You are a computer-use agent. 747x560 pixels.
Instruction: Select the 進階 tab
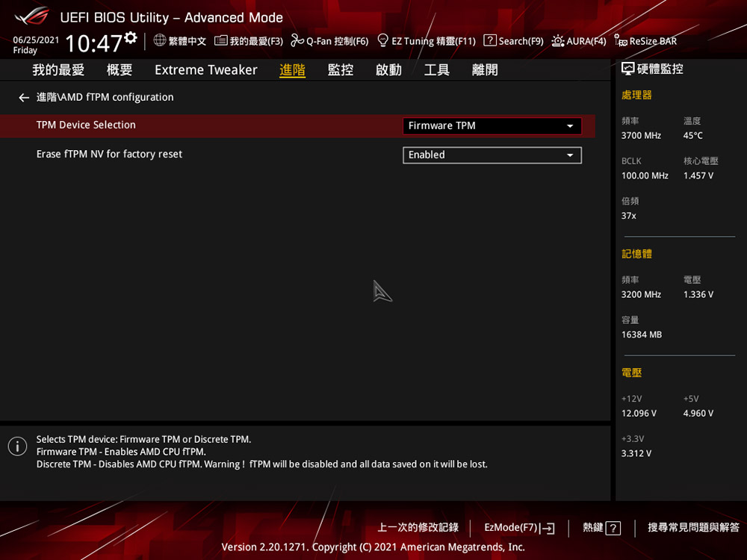pyautogui.click(x=292, y=70)
